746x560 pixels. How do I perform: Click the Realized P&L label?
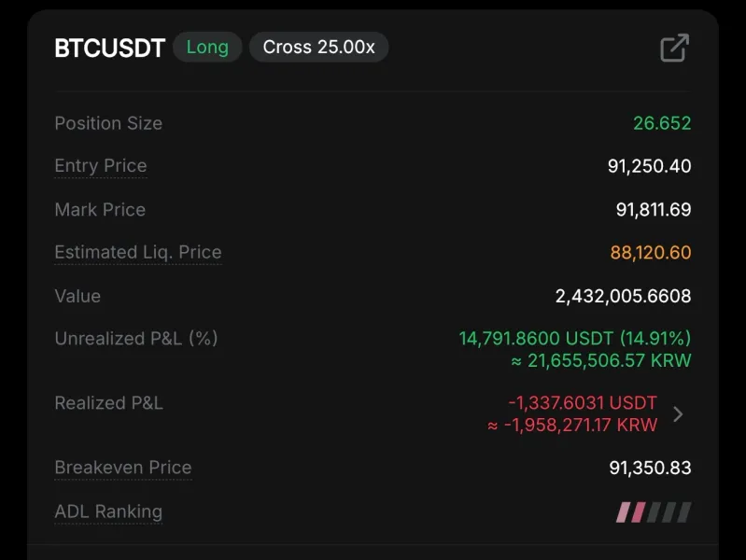click(x=108, y=403)
